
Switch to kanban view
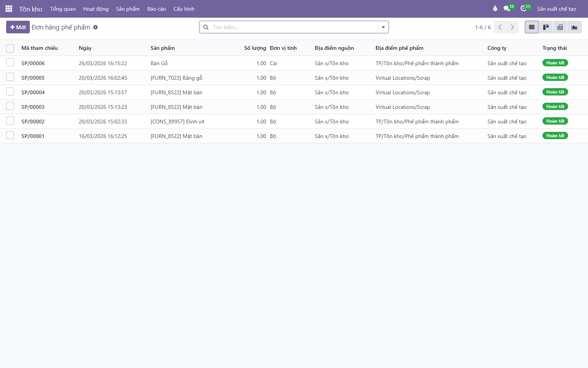(546, 27)
